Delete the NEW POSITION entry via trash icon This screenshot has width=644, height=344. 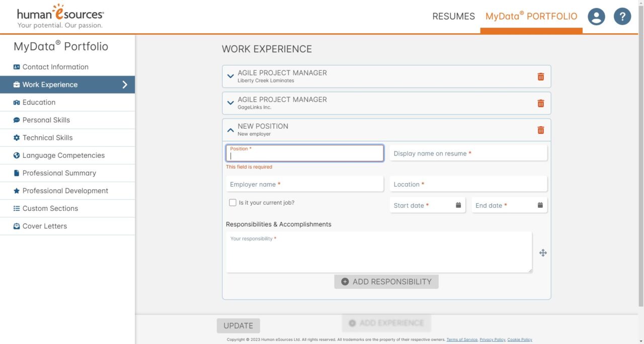point(540,129)
